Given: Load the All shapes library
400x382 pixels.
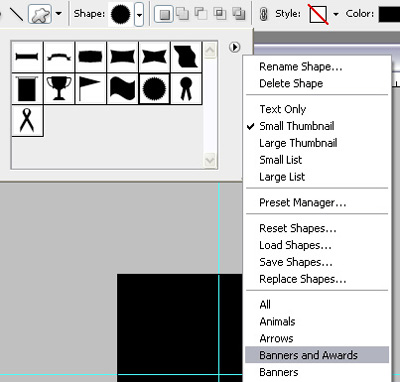Looking at the screenshot, I should 265,305.
